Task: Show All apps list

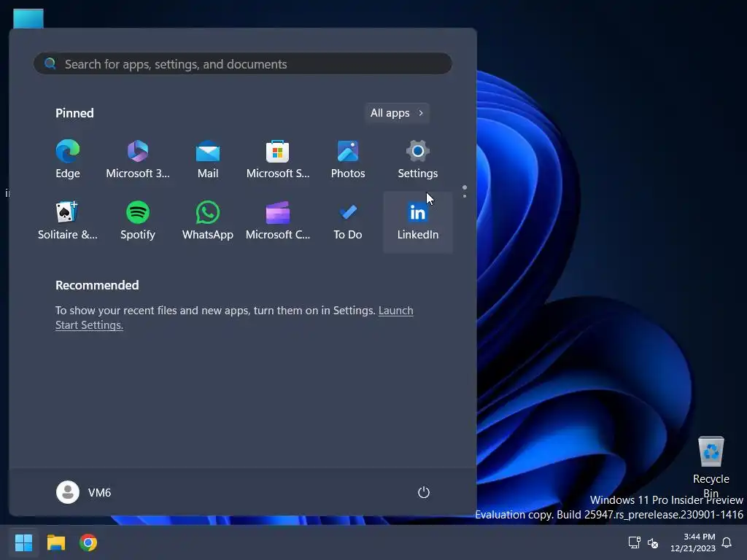Action: [397, 113]
